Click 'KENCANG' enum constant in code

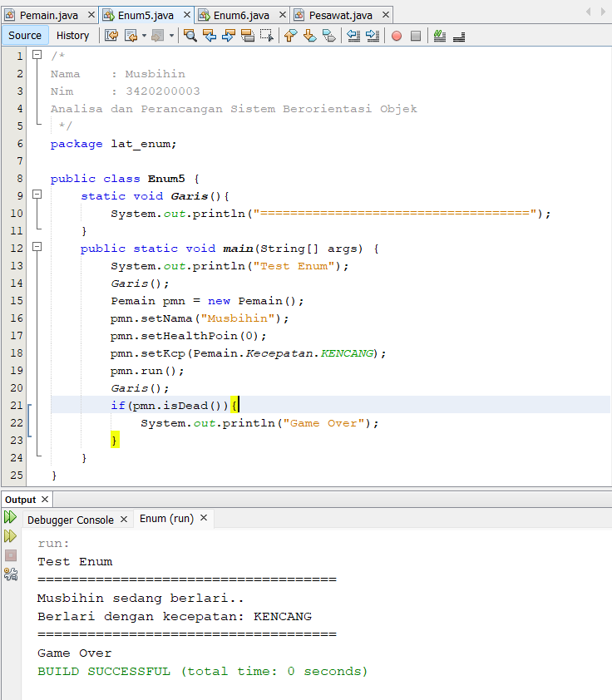[x=347, y=353]
